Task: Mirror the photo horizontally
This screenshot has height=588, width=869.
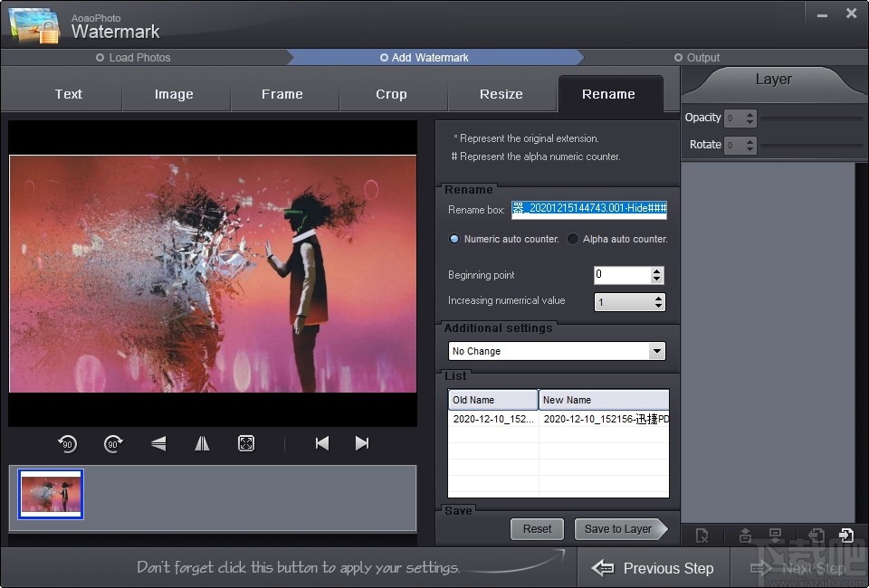Action: [x=202, y=443]
